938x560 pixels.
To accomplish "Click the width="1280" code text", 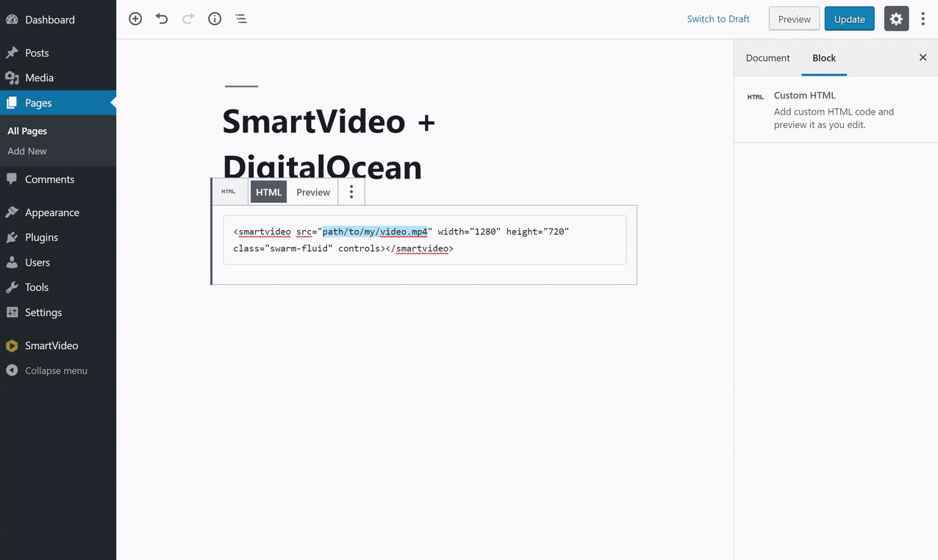I will coord(469,231).
